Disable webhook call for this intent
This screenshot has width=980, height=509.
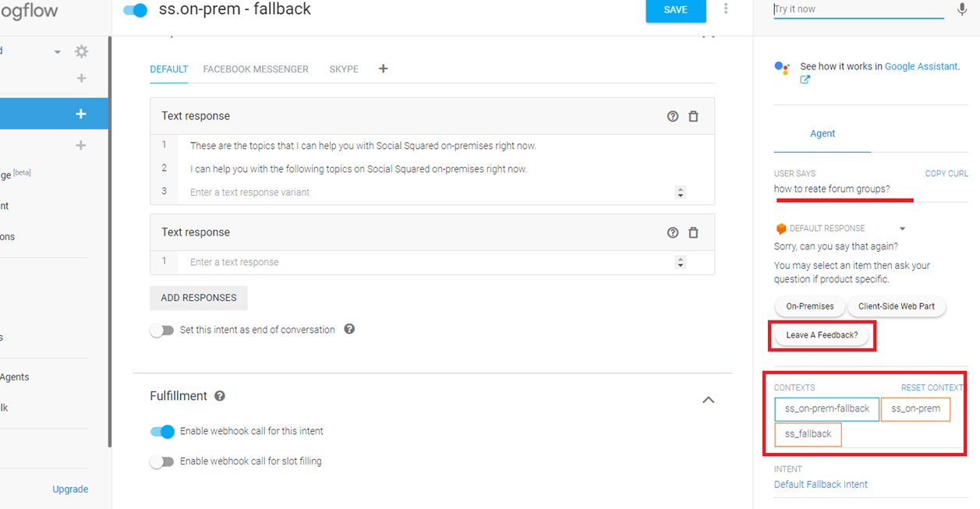[x=162, y=431]
